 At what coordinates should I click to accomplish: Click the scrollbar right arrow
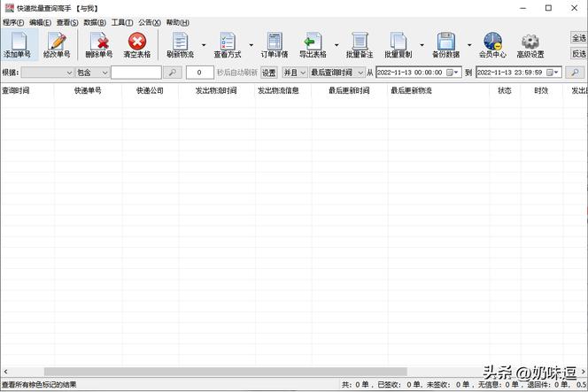pyautogui.click(x=583, y=372)
